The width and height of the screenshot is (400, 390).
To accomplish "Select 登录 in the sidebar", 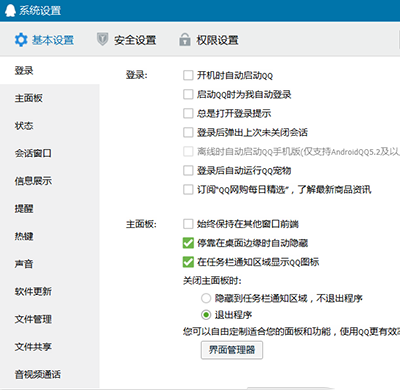I will pyautogui.click(x=50, y=70).
